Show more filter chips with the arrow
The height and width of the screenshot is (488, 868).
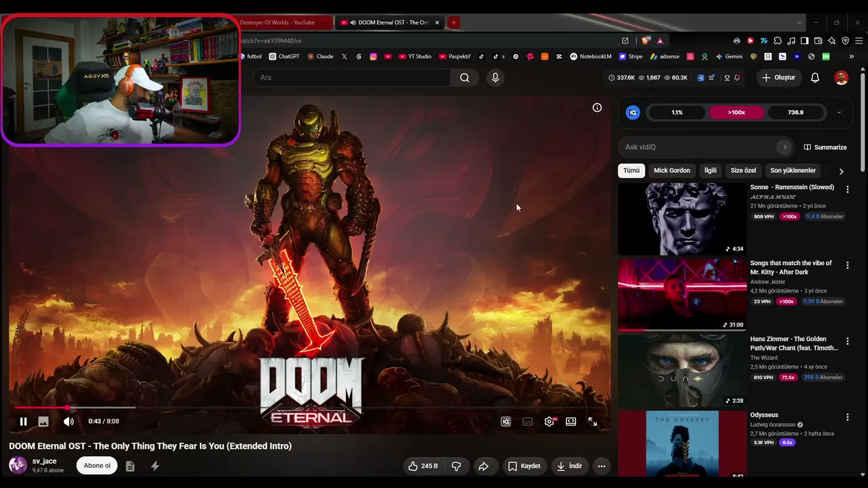(841, 171)
